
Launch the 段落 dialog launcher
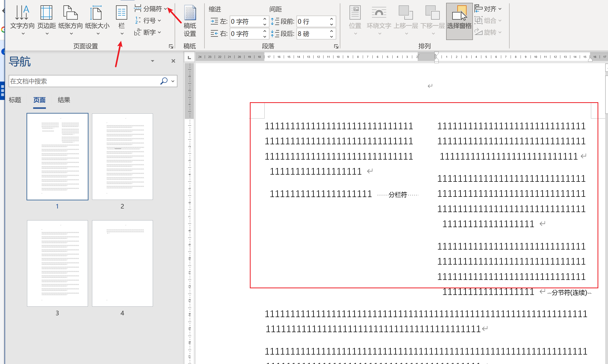point(336,46)
